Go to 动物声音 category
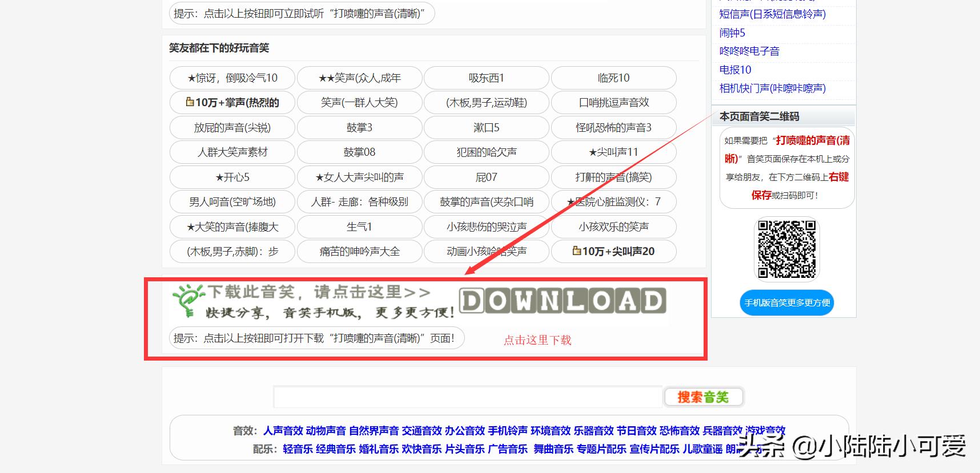The image size is (980, 473). pyautogui.click(x=326, y=431)
